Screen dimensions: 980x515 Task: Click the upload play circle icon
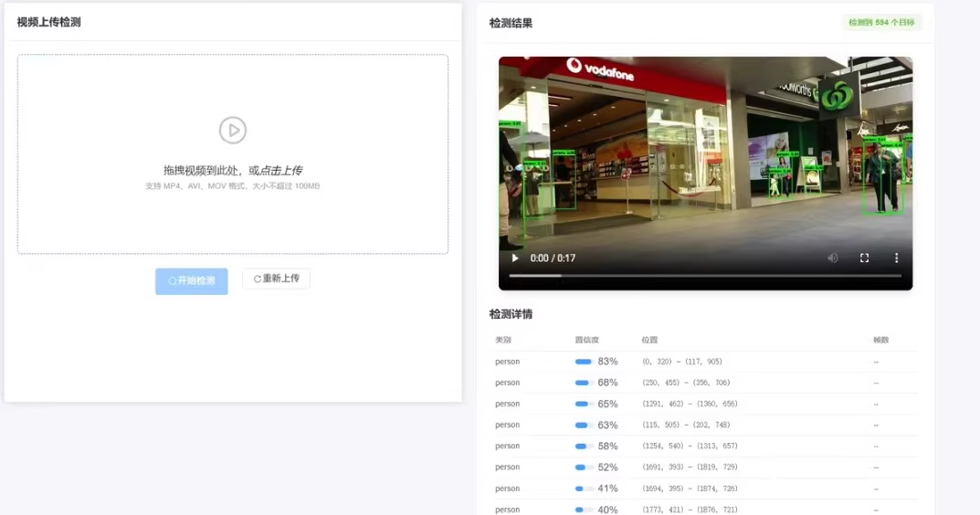pyautogui.click(x=233, y=130)
